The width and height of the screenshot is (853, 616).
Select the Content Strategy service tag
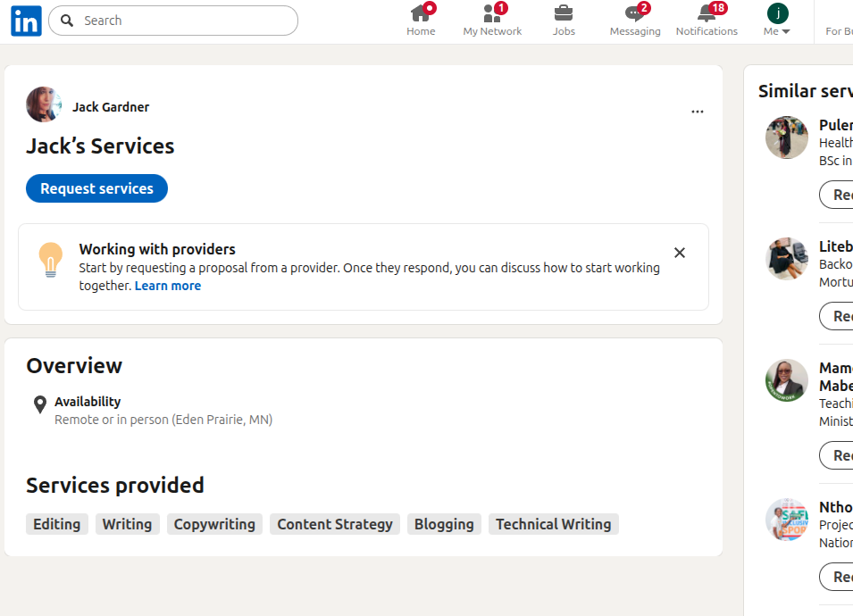pyautogui.click(x=335, y=524)
